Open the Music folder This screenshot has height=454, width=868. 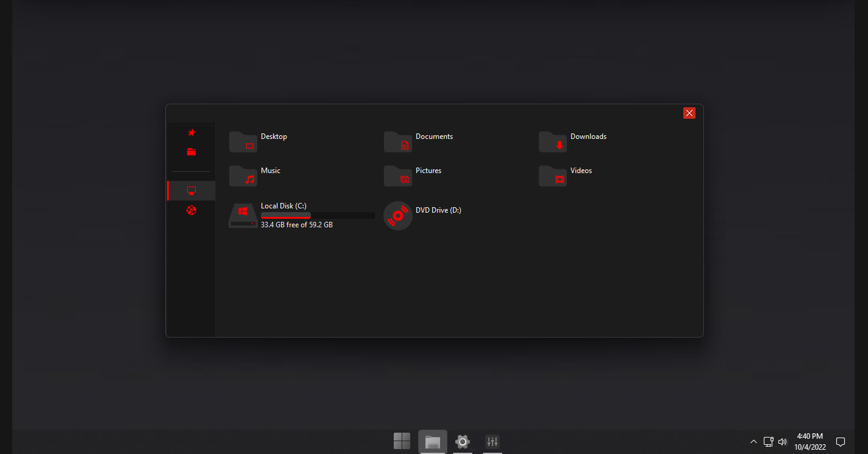click(243, 176)
